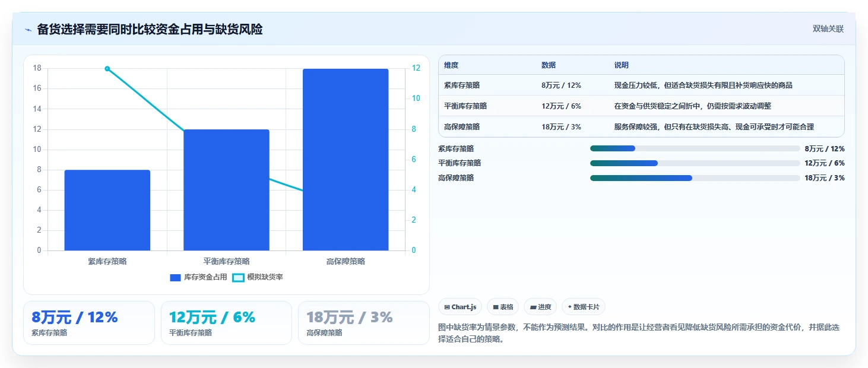Viewport: 868px width, 368px height.
Task: Click the 12万元 / 6% data card
Action: 226,323
